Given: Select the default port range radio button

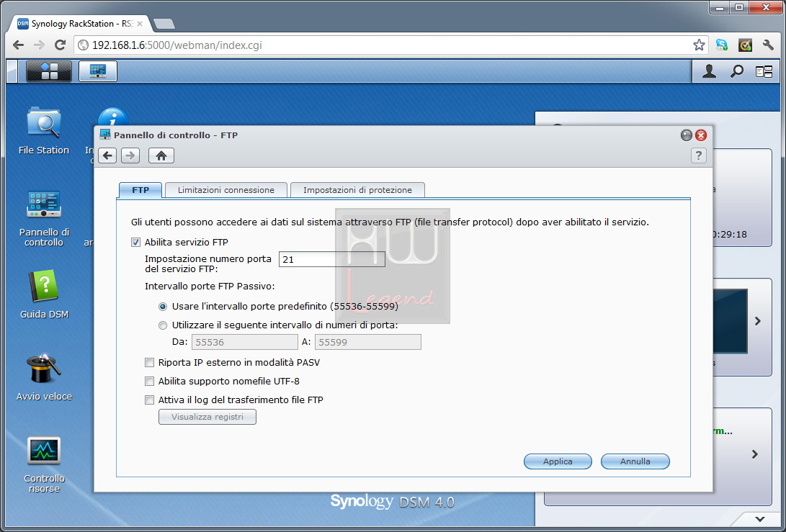Looking at the screenshot, I should (x=162, y=307).
